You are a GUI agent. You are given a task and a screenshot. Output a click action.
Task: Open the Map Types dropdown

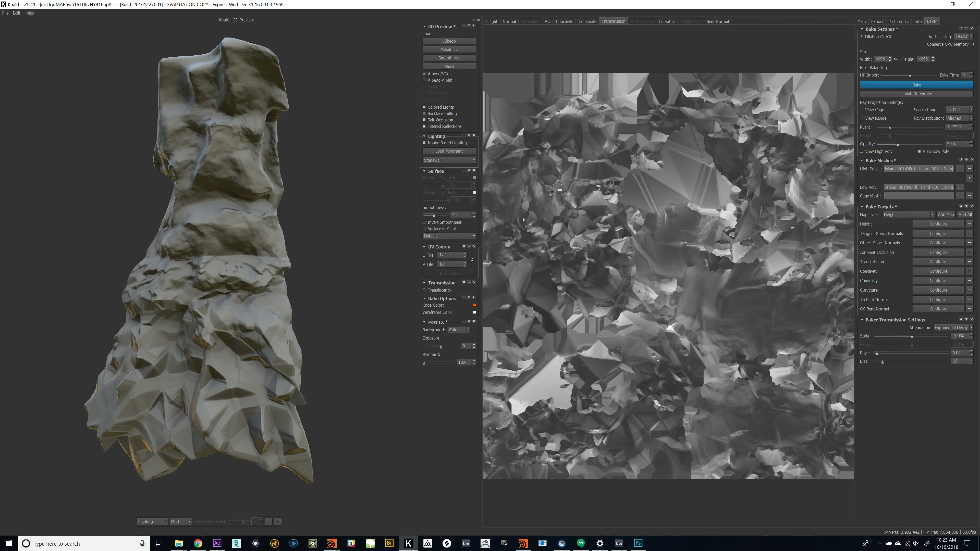coord(908,215)
